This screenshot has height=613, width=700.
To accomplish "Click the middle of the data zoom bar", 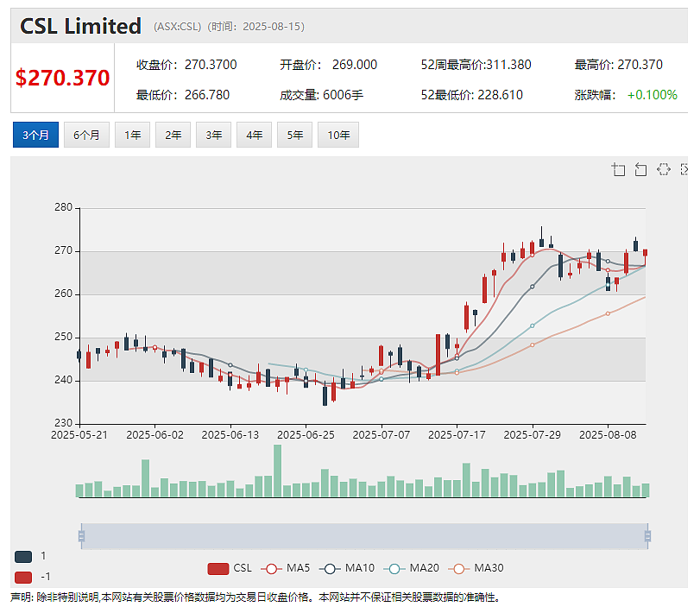I will pos(364,536).
